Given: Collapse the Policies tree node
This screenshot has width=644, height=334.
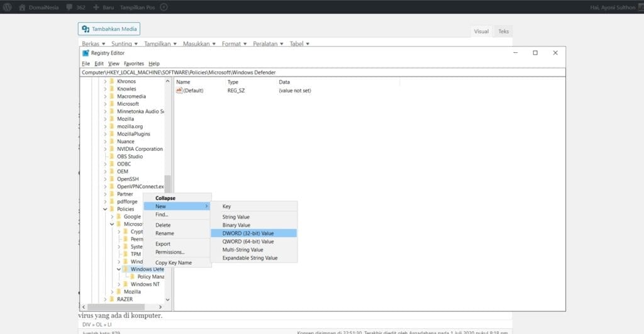Looking at the screenshot, I should pyautogui.click(x=105, y=209).
